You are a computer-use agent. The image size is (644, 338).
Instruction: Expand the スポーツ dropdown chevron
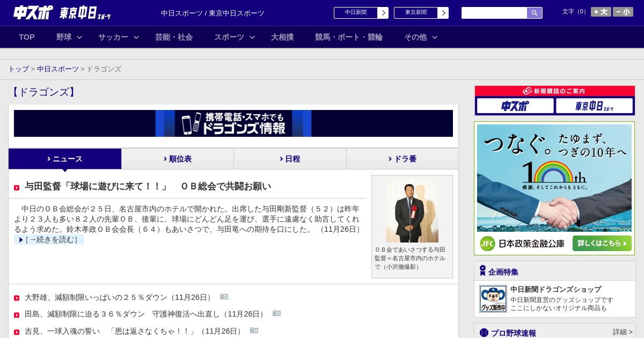pos(252,37)
